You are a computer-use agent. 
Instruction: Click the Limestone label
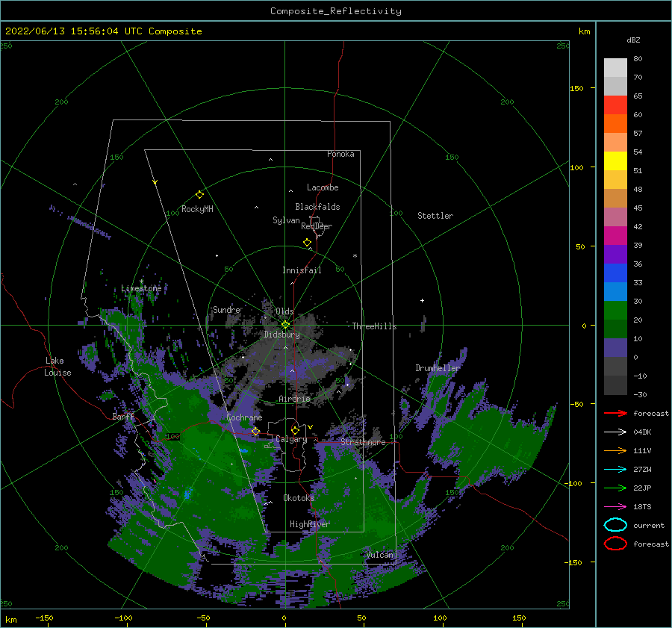pos(141,288)
